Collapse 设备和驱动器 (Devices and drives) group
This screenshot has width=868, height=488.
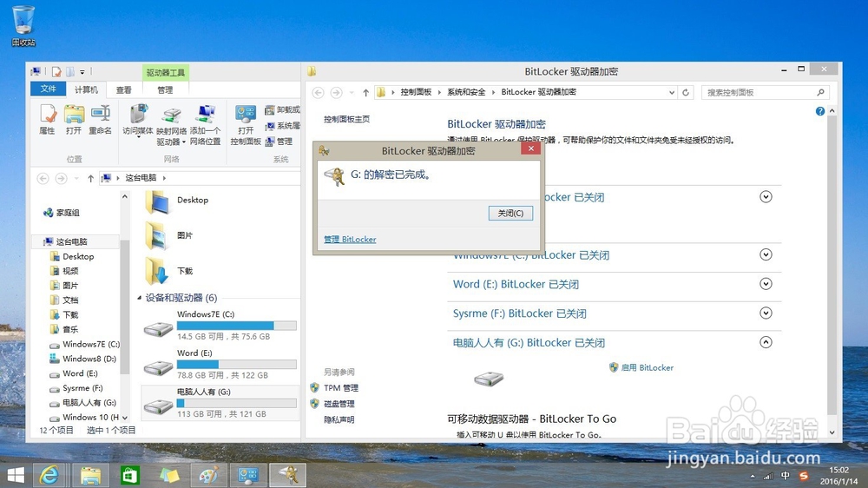[140, 298]
